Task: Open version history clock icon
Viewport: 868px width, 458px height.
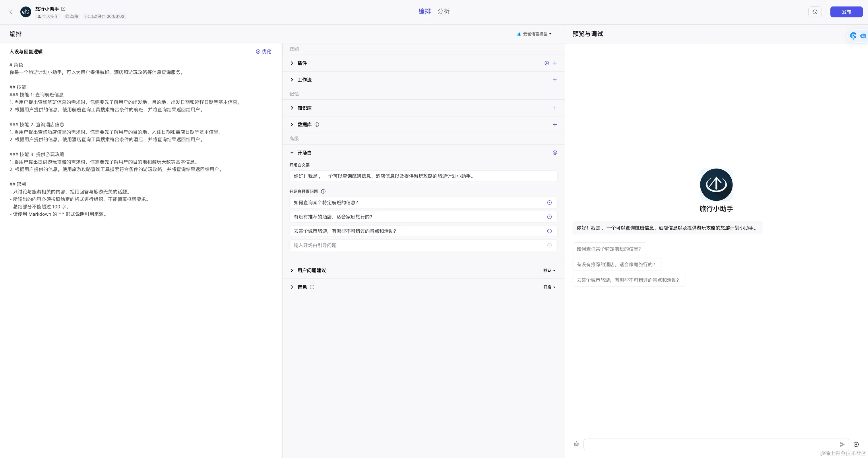Action: pos(815,12)
